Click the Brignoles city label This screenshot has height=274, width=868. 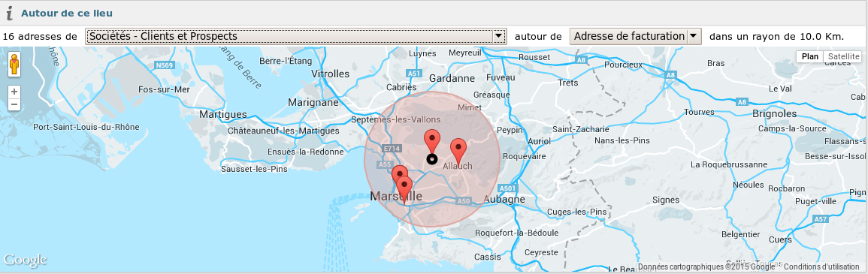(775, 114)
